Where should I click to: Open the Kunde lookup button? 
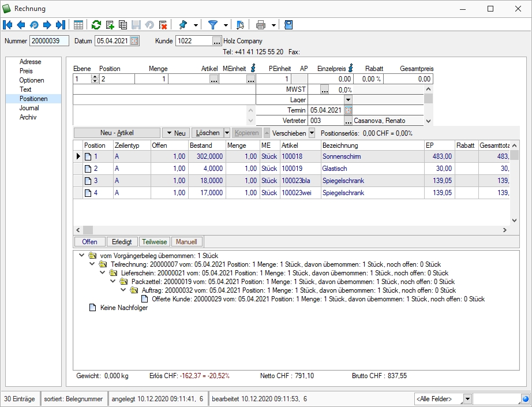(217, 41)
